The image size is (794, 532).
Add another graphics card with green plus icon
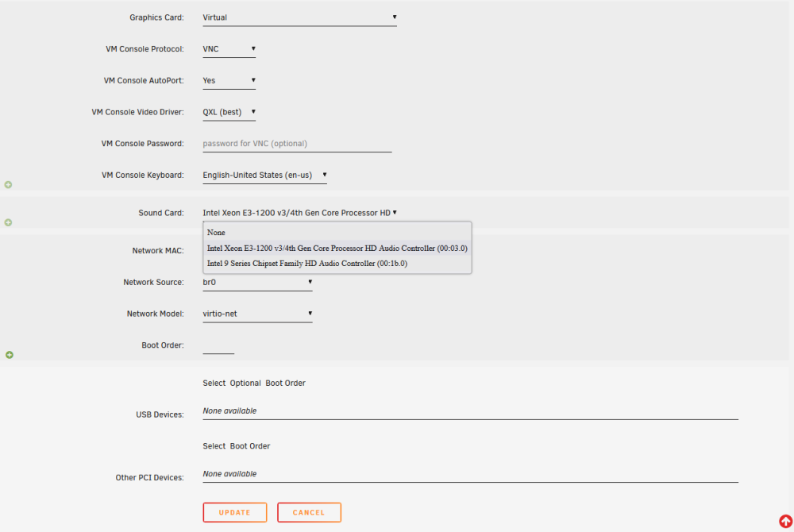pos(8,185)
